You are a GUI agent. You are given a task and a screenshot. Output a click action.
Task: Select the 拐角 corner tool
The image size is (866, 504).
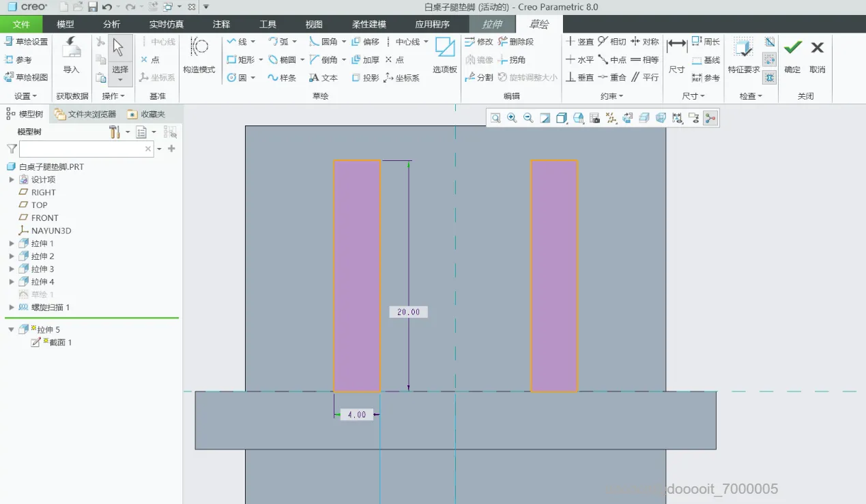coord(512,60)
